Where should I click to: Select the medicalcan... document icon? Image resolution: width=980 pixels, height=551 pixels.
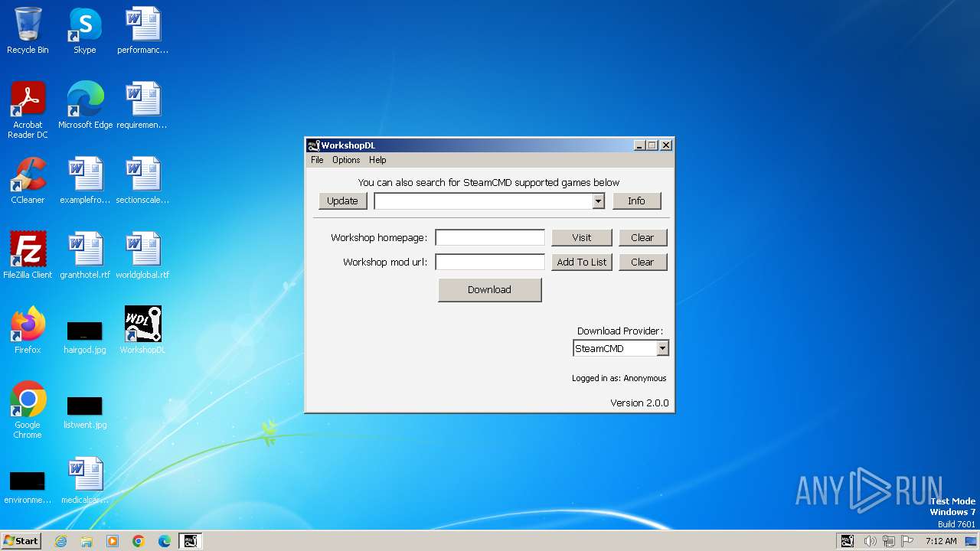(x=85, y=481)
